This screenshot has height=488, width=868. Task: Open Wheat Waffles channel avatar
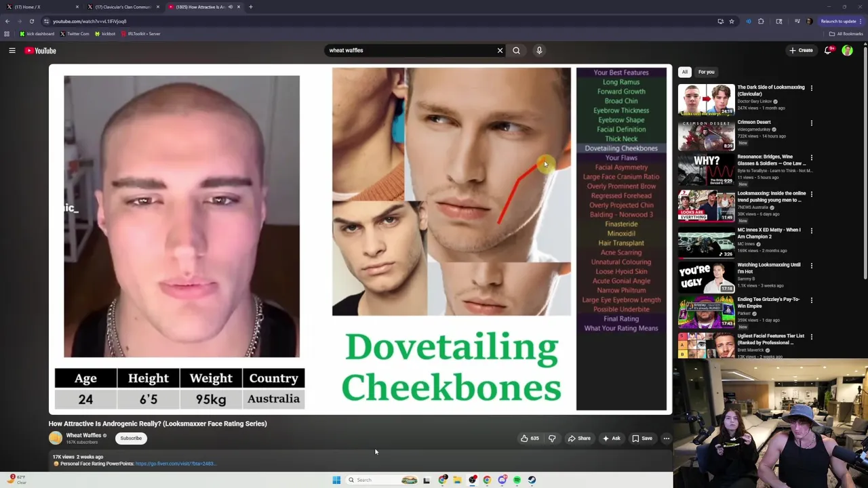click(x=56, y=439)
